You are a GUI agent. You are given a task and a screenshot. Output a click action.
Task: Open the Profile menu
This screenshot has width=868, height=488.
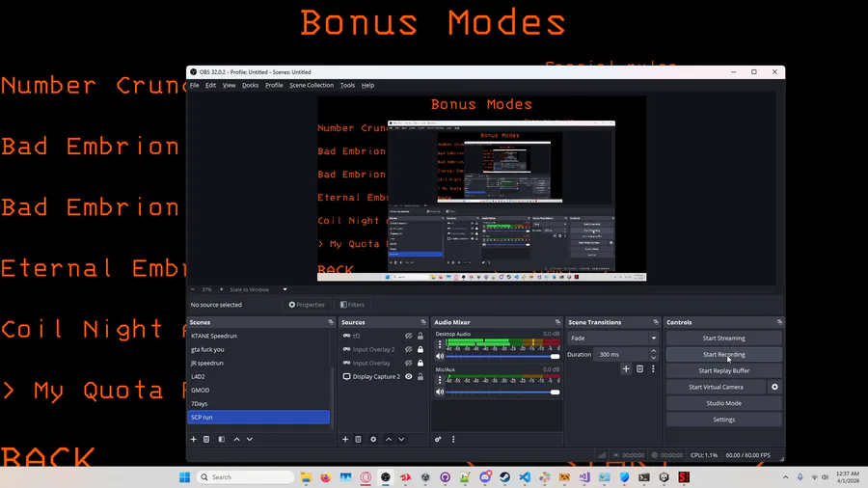pos(274,85)
